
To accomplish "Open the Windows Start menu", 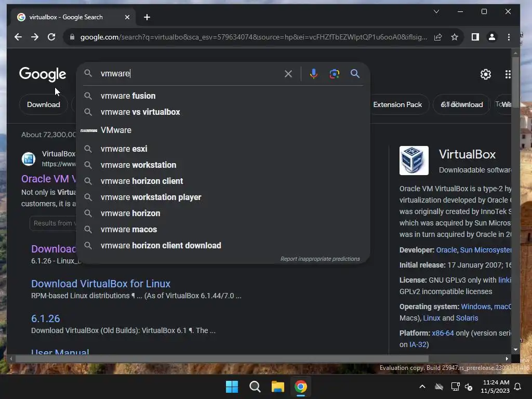I will (x=232, y=387).
